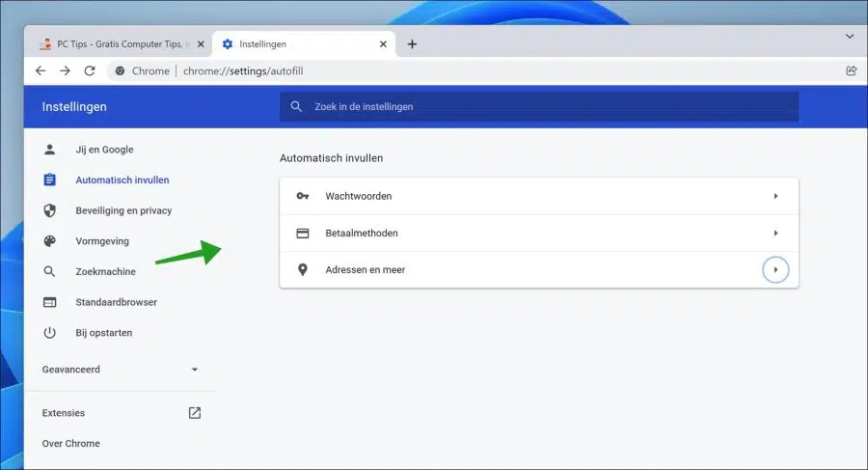Open Adressen en meer row

(x=538, y=270)
